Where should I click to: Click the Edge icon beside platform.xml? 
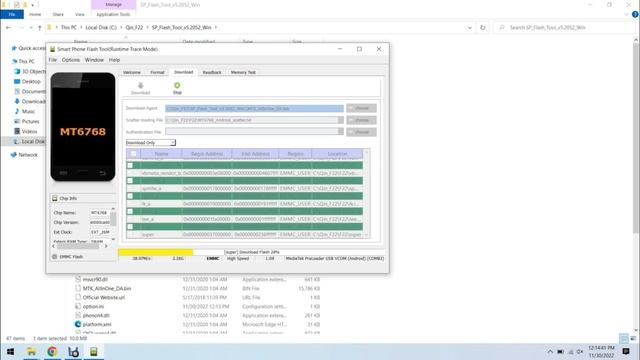[x=78, y=324]
